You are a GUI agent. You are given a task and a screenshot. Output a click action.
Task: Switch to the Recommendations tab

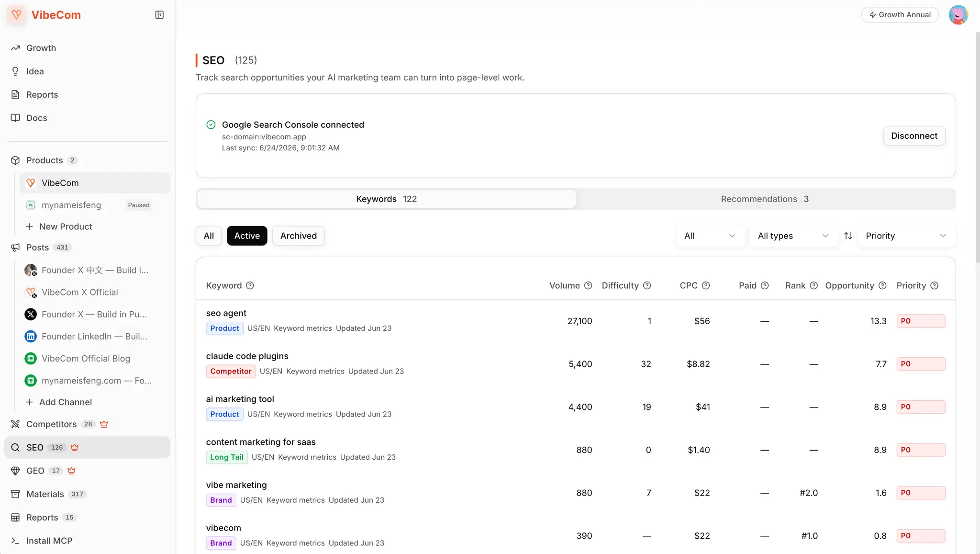(765, 199)
